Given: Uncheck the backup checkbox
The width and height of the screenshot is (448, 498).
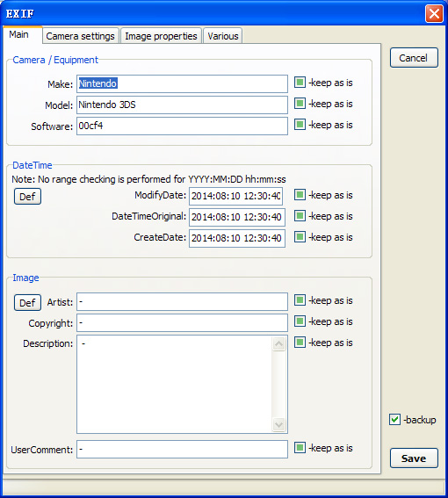Looking at the screenshot, I should coord(394,420).
